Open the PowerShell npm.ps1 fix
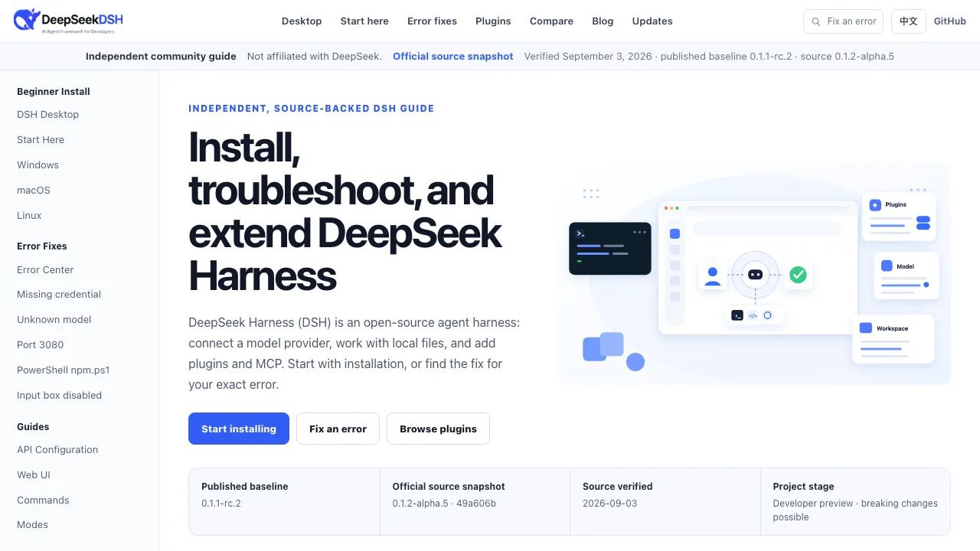 pyautogui.click(x=64, y=370)
